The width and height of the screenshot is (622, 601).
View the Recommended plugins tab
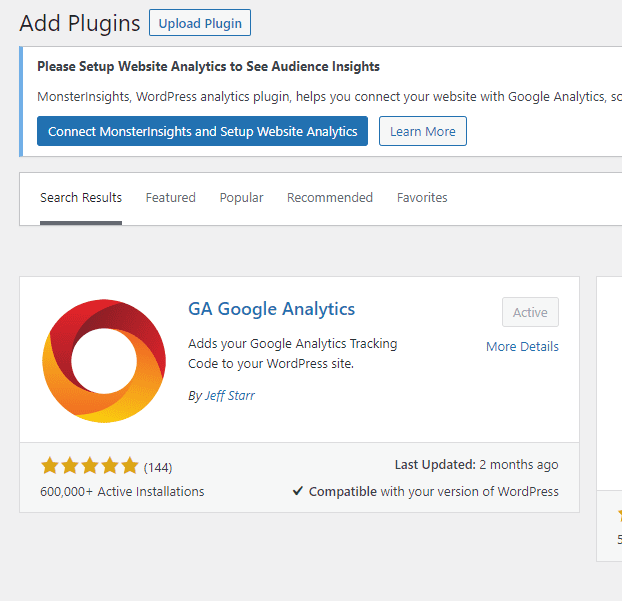tap(330, 198)
